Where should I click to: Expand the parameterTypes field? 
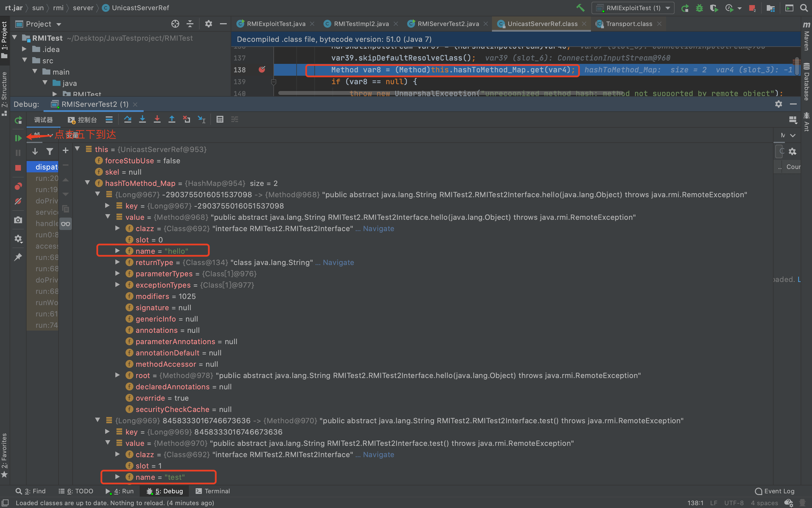coord(117,273)
